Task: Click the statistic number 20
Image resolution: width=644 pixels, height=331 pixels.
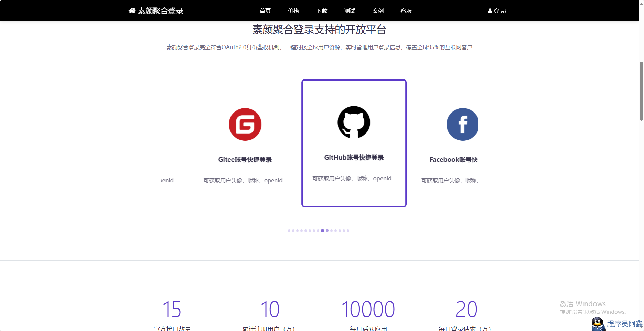Action: [466, 309]
